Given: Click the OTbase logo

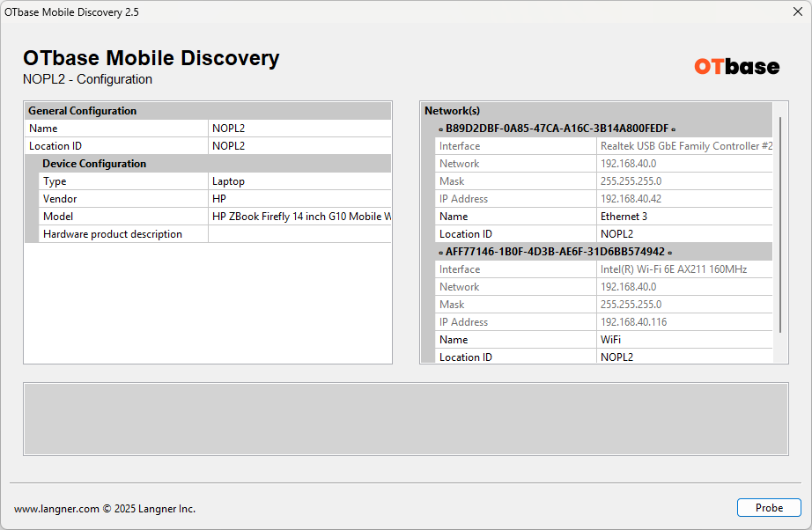Looking at the screenshot, I should click(736, 66).
